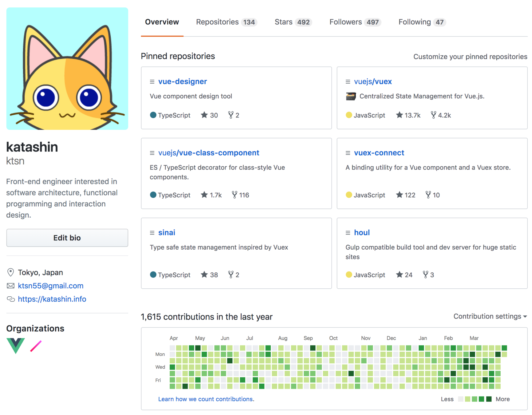Click the Pinned repositories heading

178,56
